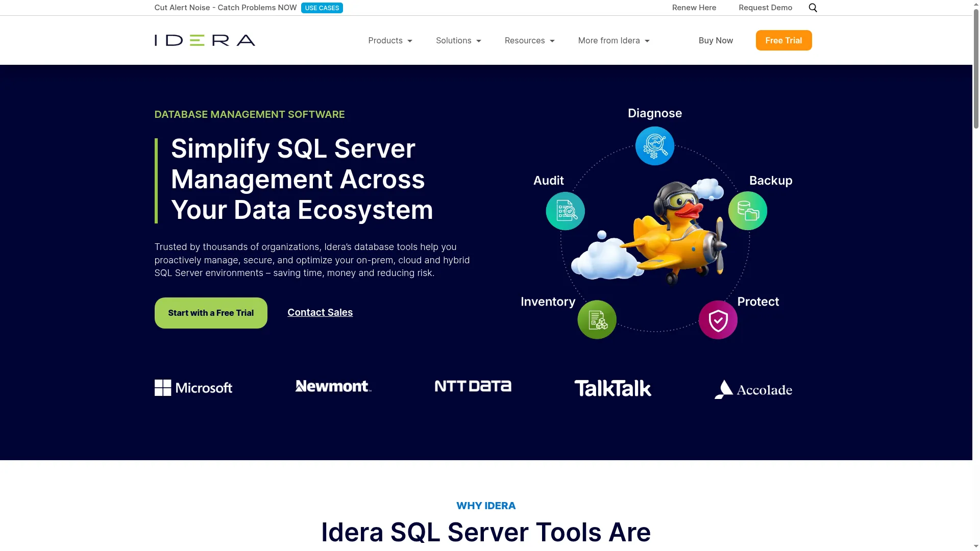This screenshot has height=551, width=980.
Task: Click the USE CASES badge
Action: (322, 8)
